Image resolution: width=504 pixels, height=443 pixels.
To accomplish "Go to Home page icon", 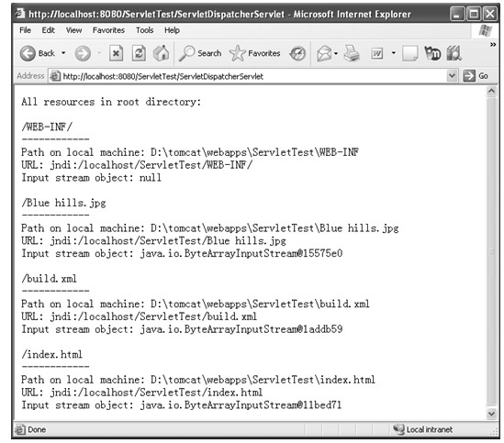I will [x=161, y=53].
